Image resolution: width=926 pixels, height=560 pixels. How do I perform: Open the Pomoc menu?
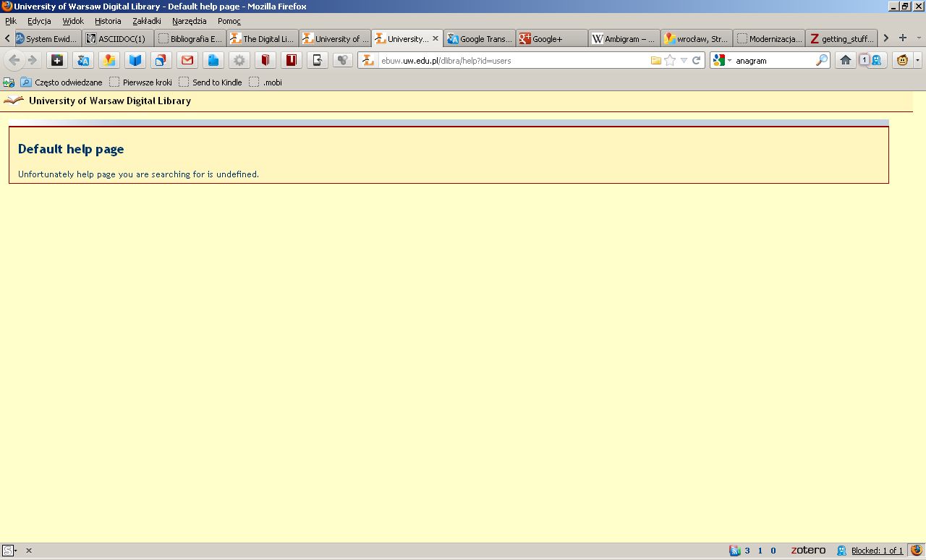[229, 21]
